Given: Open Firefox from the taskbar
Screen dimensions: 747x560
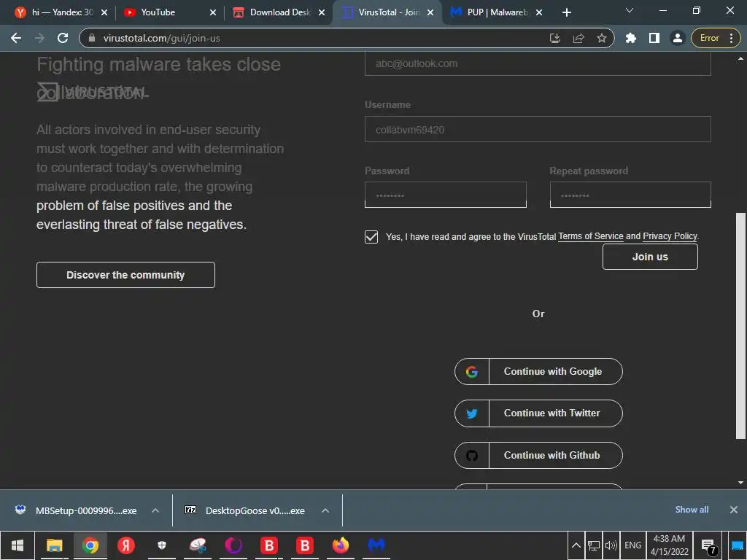Looking at the screenshot, I should pos(341,545).
